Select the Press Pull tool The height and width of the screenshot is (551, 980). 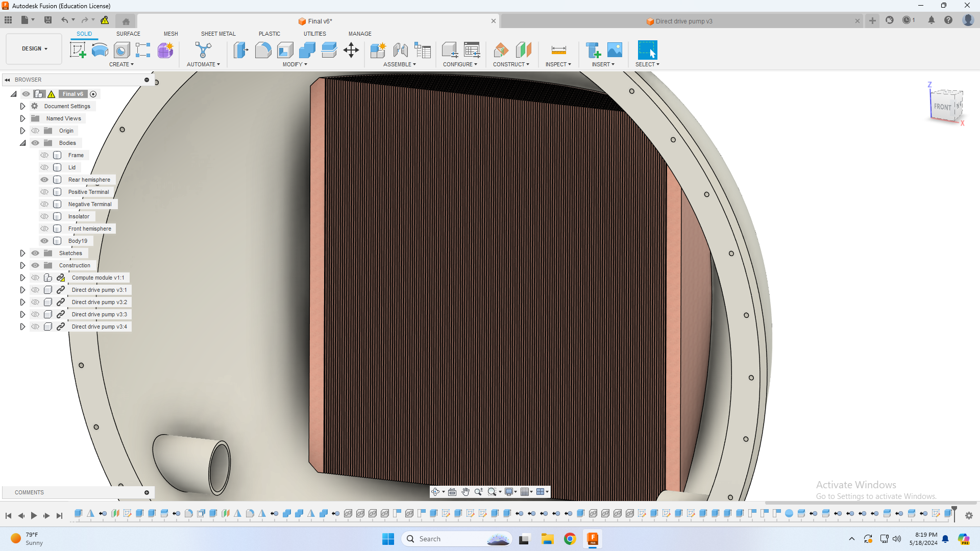pos(241,50)
